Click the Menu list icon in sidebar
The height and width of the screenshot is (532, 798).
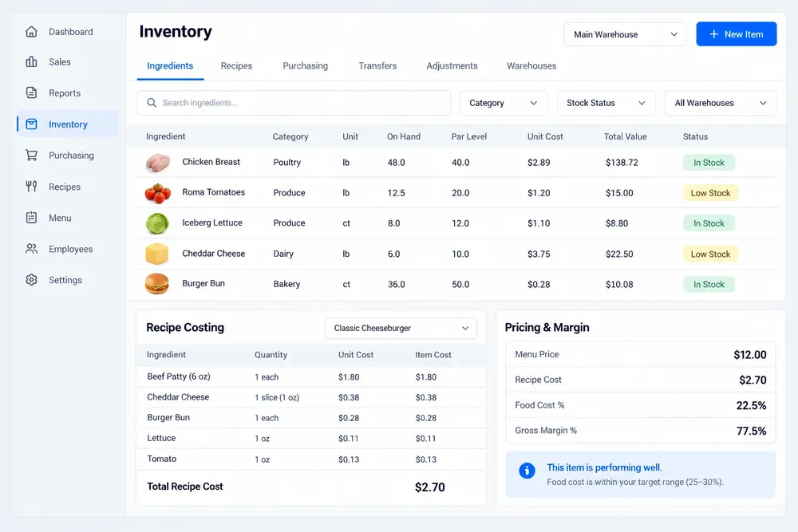pos(32,218)
